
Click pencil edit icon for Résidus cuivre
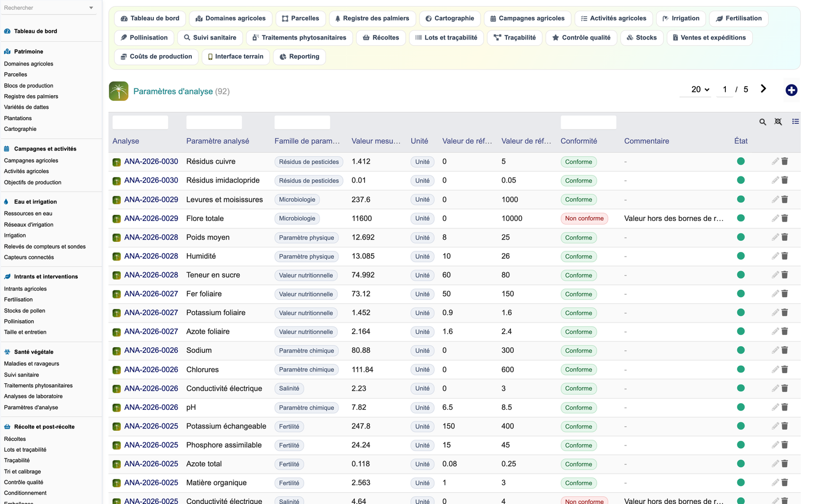coord(775,161)
